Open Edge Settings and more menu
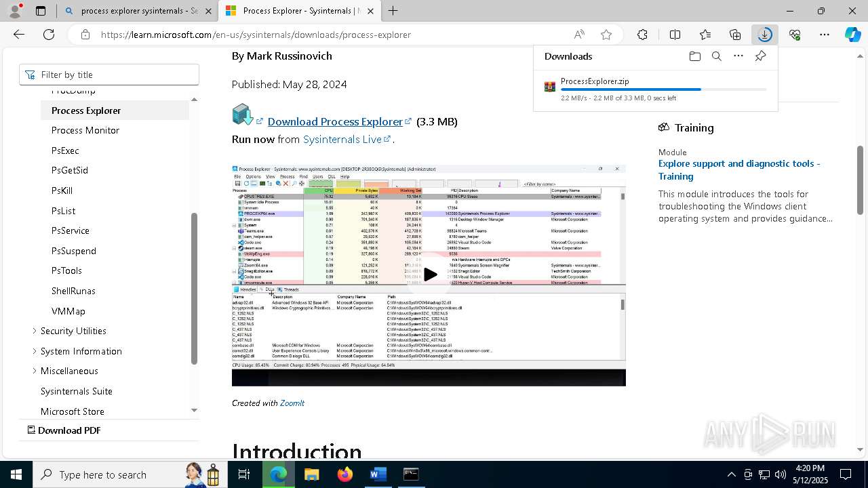 coord(825,35)
